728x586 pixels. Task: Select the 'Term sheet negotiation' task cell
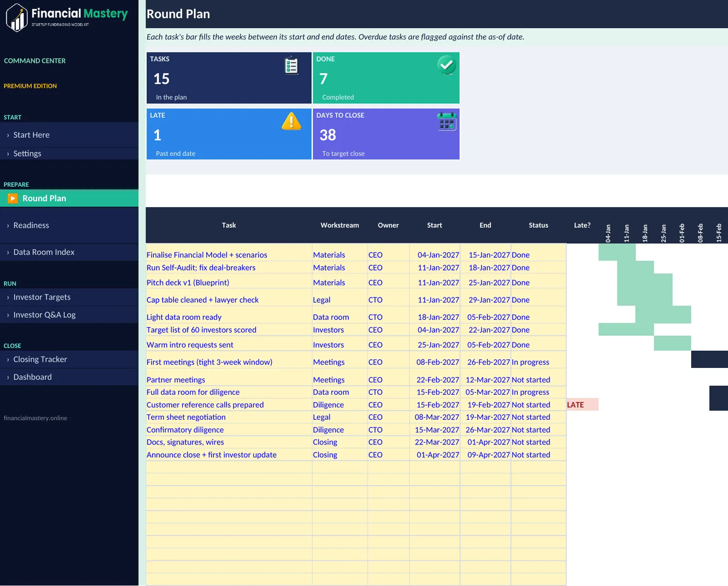click(x=229, y=417)
